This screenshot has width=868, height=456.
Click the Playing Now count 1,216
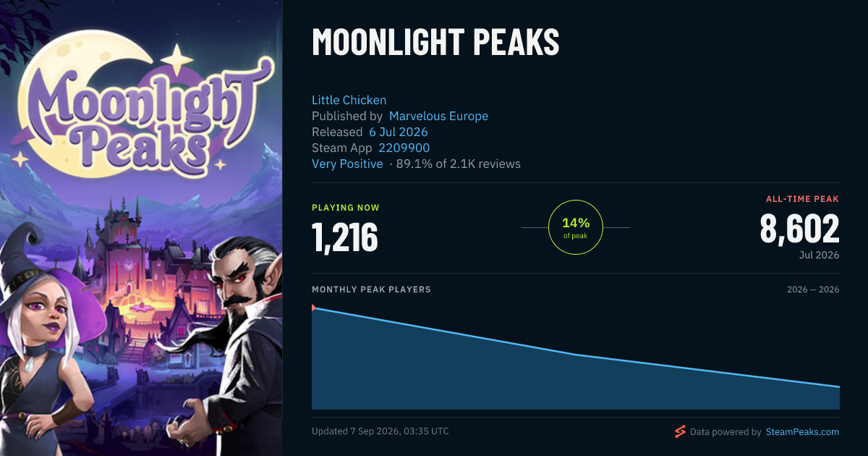pyautogui.click(x=345, y=237)
